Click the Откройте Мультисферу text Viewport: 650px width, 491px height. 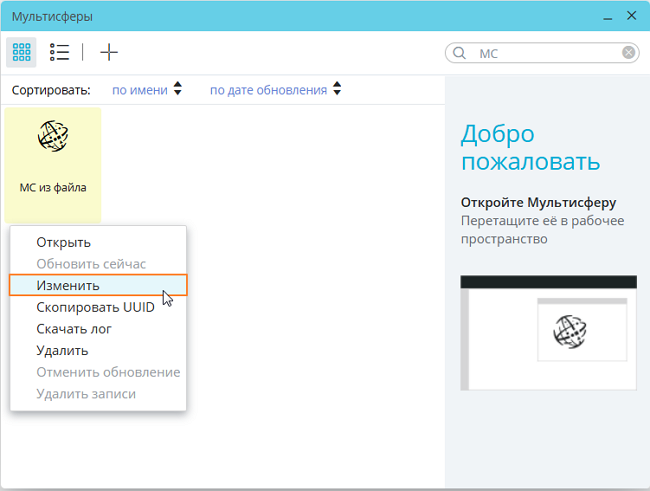(x=538, y=202)
